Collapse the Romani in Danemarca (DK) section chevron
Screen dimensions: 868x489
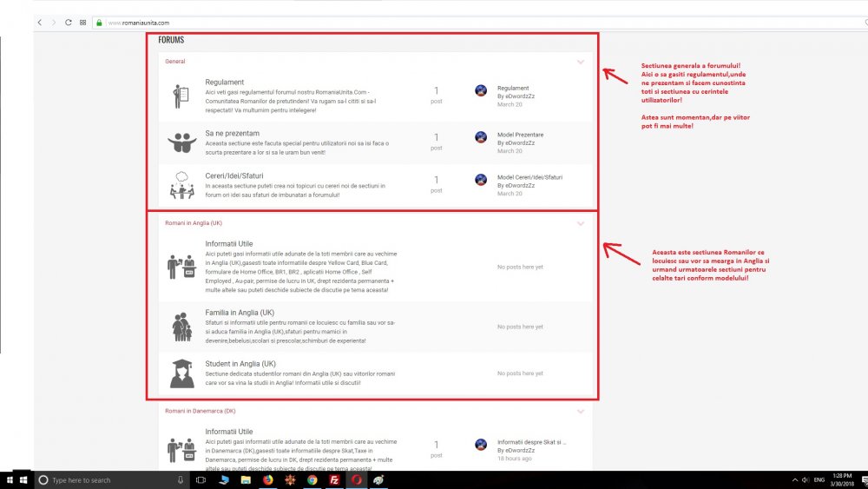[x=581, y=411]
